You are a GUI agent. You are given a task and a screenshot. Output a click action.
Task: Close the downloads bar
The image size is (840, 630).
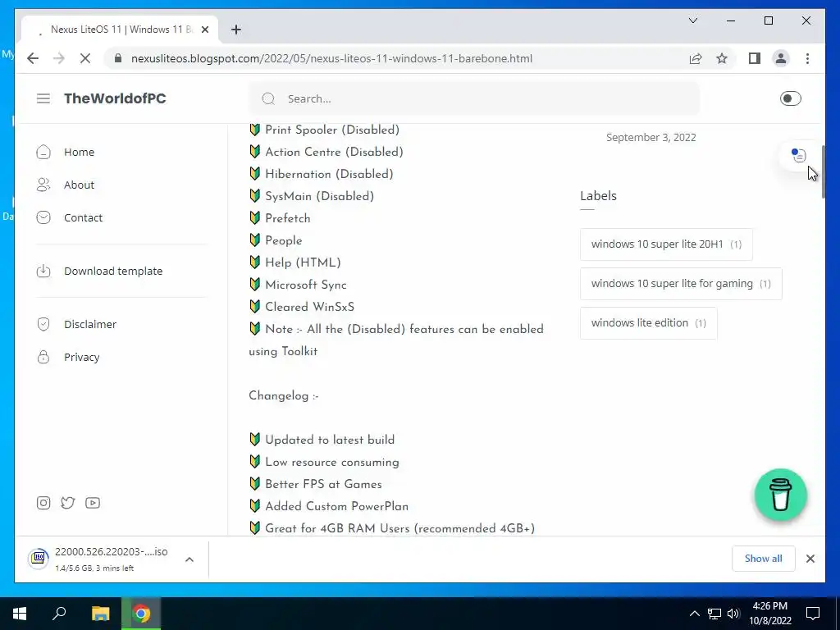pyautogui.click(x=810, y=559)
